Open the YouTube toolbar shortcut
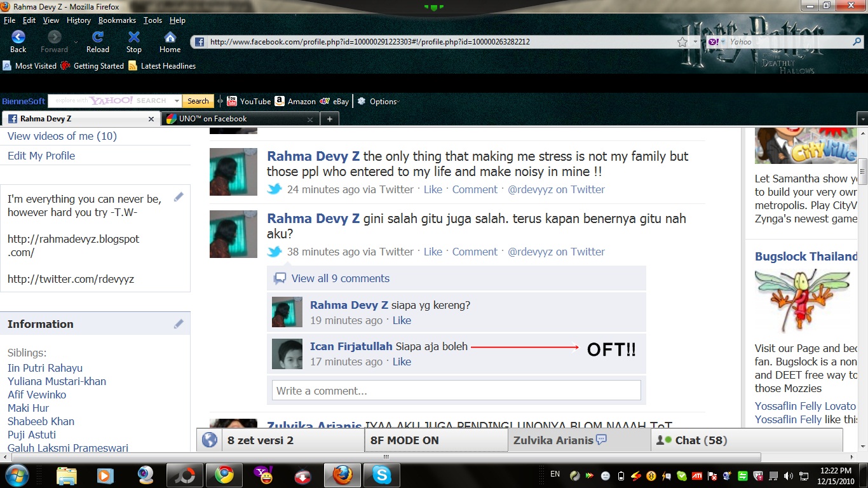This screenshot has width=868, height=488. click(249, 101)
